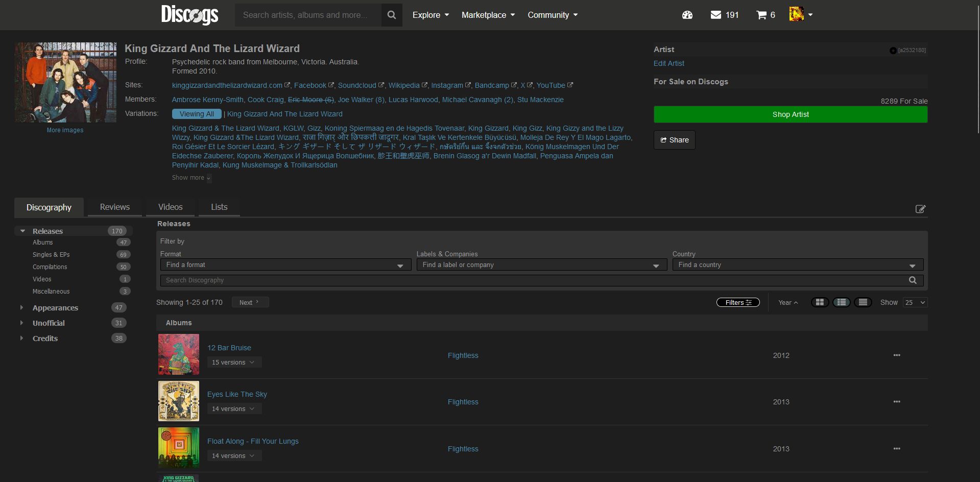Image resolution: width=980 pixels, height=482 pixels.
Task: Click the edit discography pencil icon
Action: pyautogui.click(x=920, y=209)
